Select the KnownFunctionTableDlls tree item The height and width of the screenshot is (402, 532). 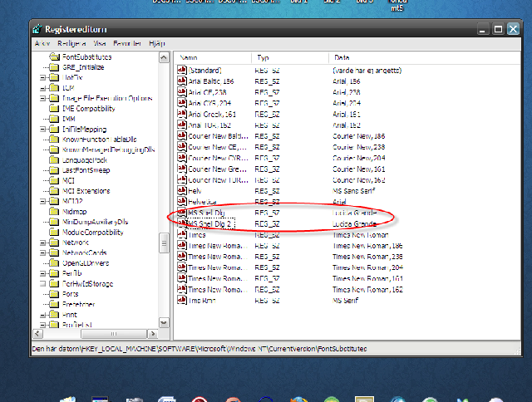click(x=100, y=140)
